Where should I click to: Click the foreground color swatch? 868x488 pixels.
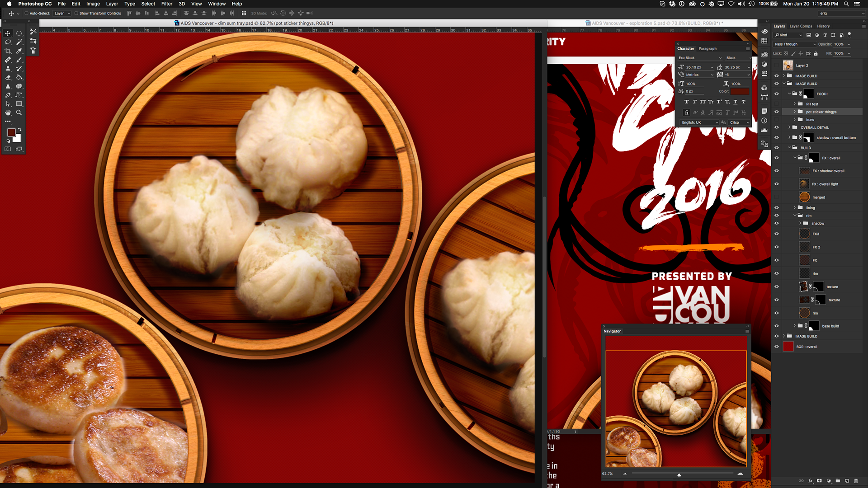click(x=11, y=132)
